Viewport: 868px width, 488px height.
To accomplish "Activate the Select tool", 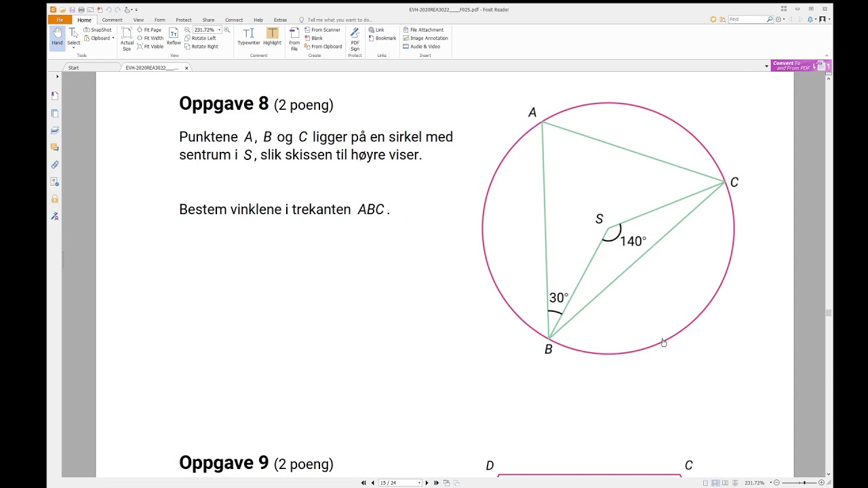I will click(x=73, y=37).
